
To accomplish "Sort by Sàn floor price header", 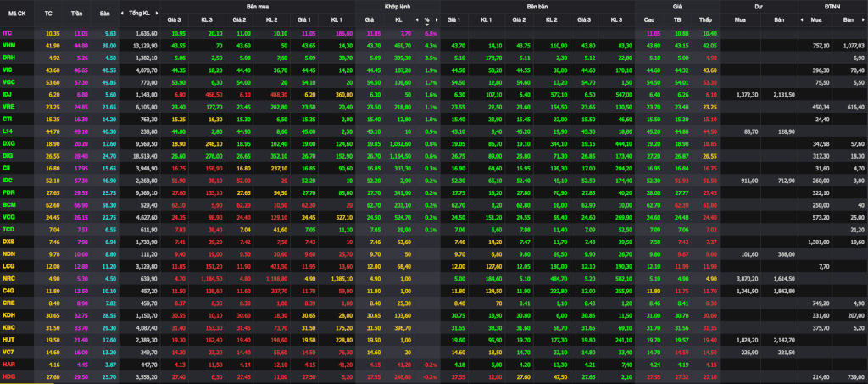I will point(104,13).
